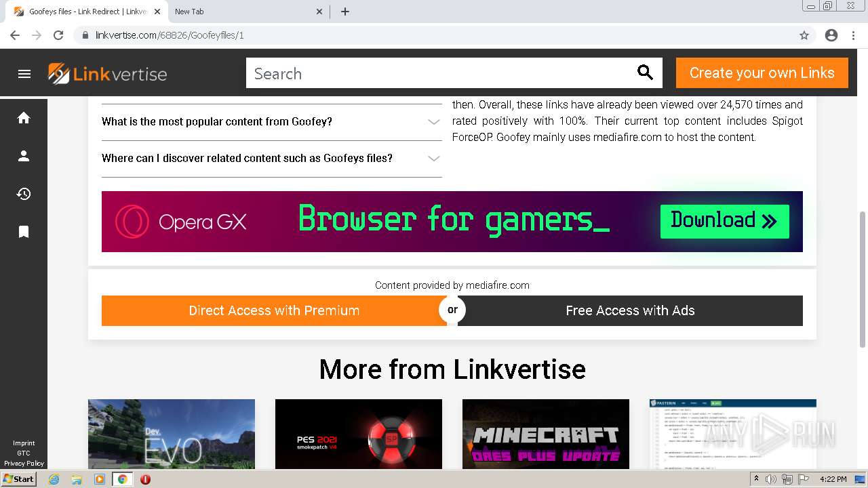Click Download on Opera GX banner

[x=724, y=221]
